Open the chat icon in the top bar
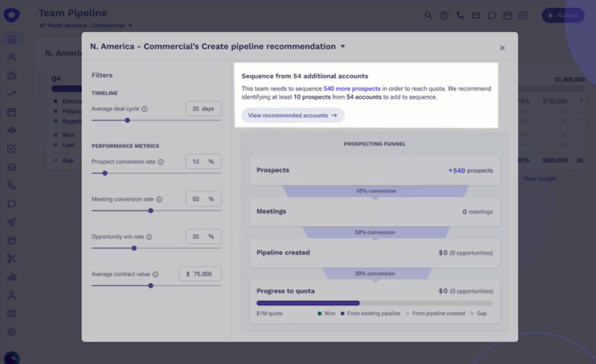This screenshot has height=364, width=596. 492,16
